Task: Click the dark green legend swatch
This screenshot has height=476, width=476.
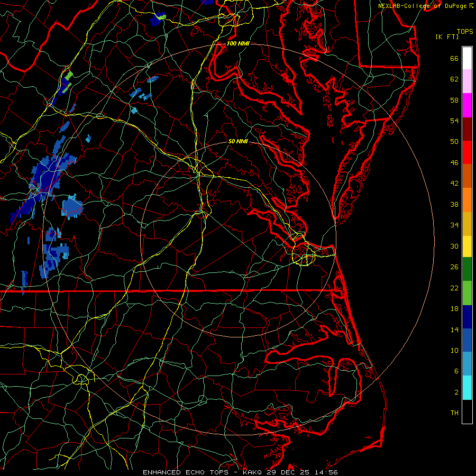Action: pos(467,269)
